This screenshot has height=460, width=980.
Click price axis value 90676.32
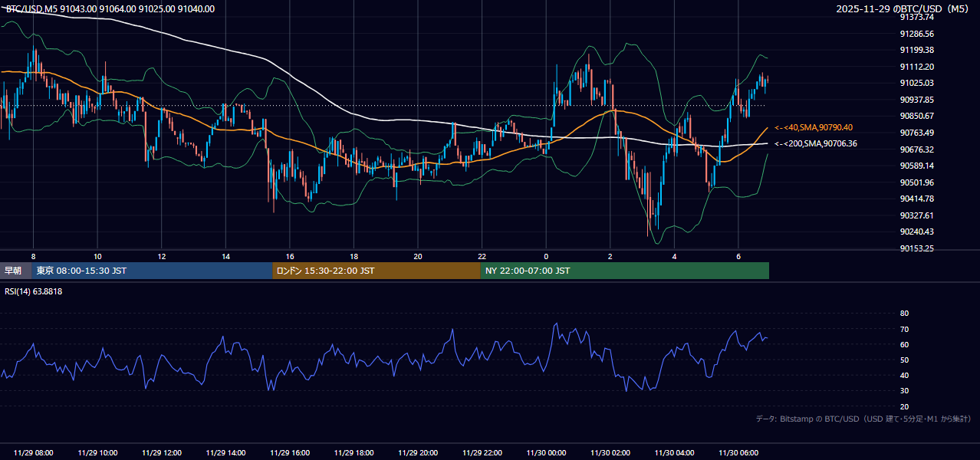(916, 149)
